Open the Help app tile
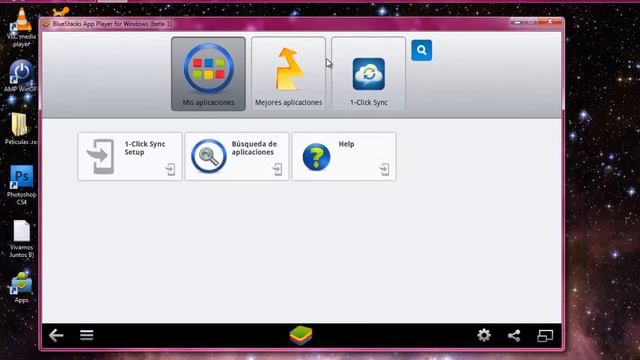640x360 pixels. [344, 156]
